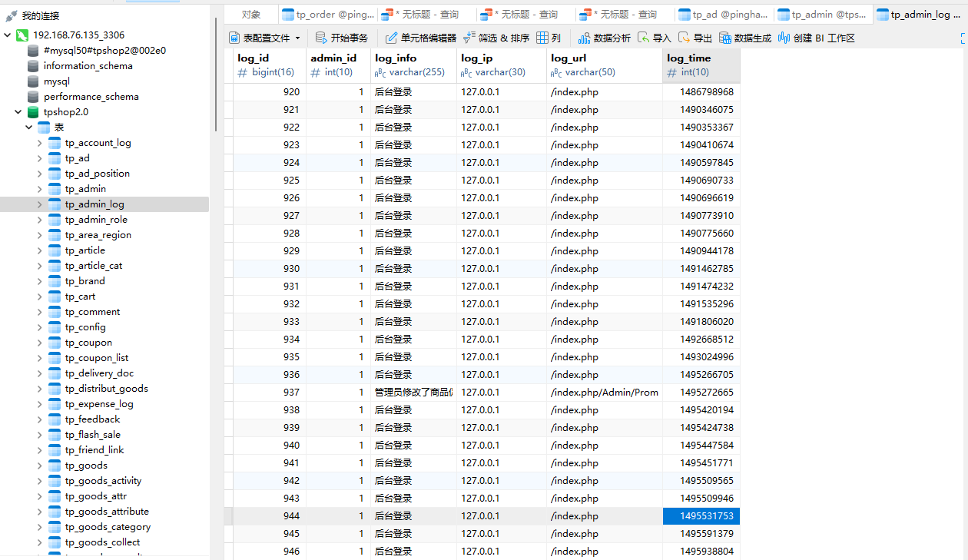Switch to the tp_order @ping... tab
968x560 pixels.
pyautogui.click(x=328, y=15)
